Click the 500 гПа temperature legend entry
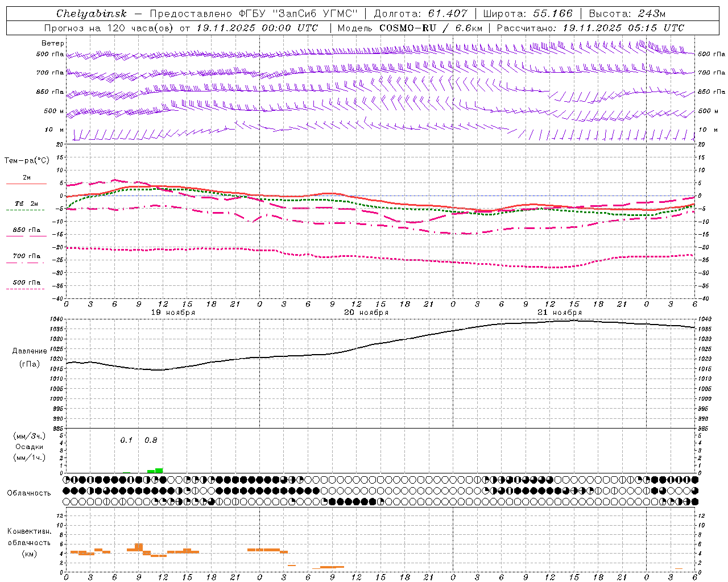The height and width of the screenshot is (582, 728). [x=27, y=282]
